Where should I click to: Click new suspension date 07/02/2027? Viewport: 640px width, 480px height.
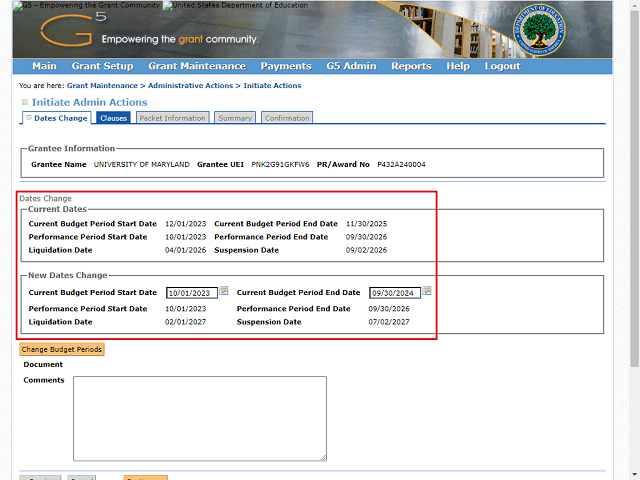tap(389, 322)
